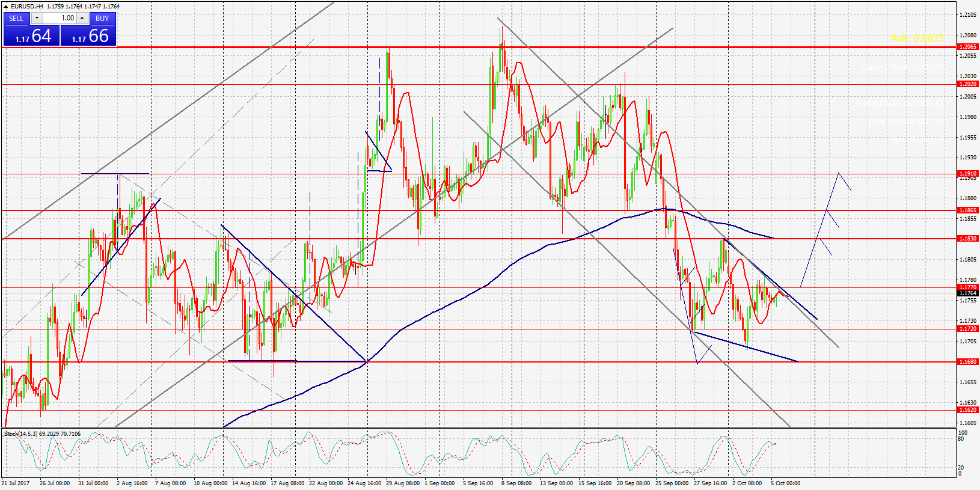Click the 1 Sep 00:00 time label

click(x=439, y=483)
